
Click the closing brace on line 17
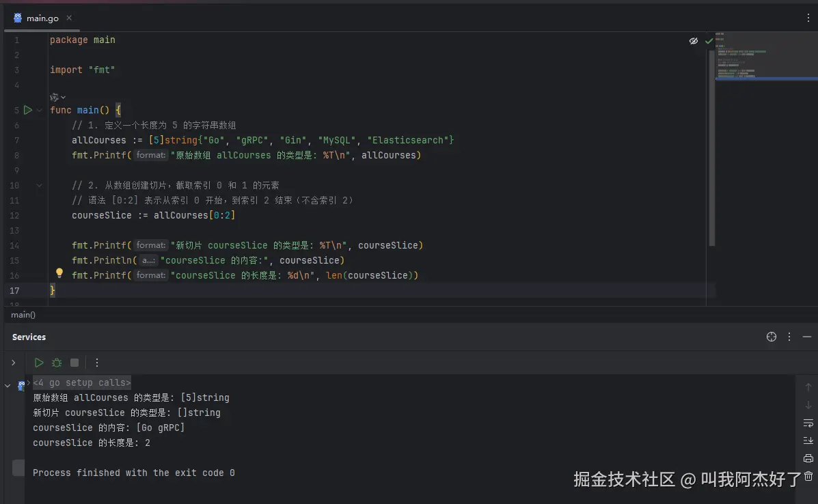pos(52,290)
